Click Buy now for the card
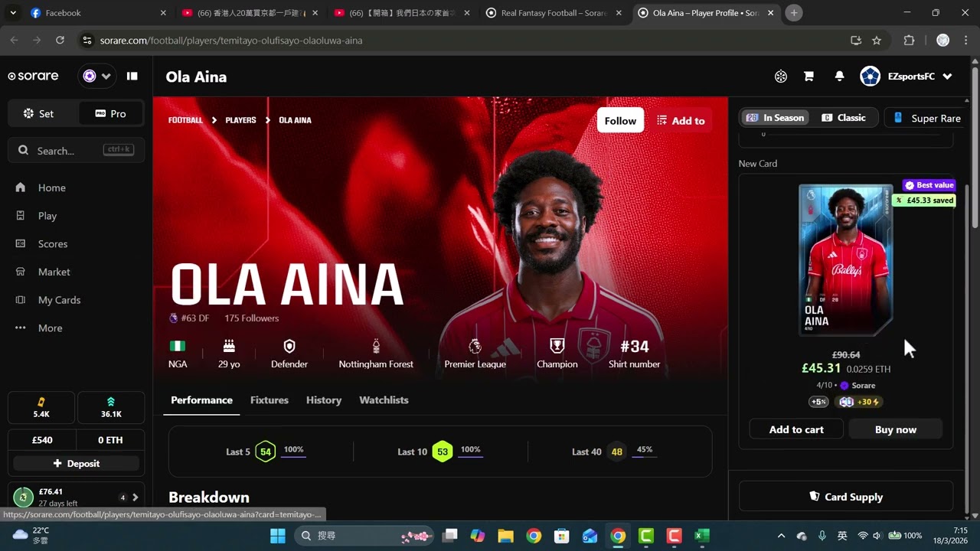Screen dimensions: 980x551 (896, 429)
